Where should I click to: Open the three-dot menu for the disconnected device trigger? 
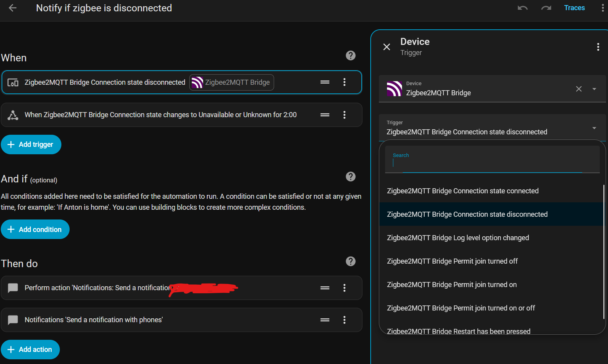(x=344, y=82)
